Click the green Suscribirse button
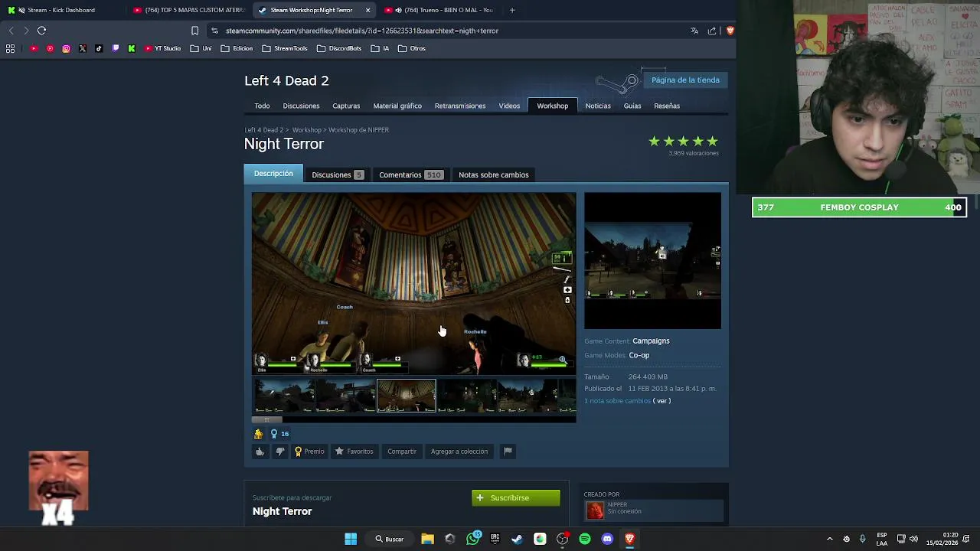The image size is (980, 551). 516,498
